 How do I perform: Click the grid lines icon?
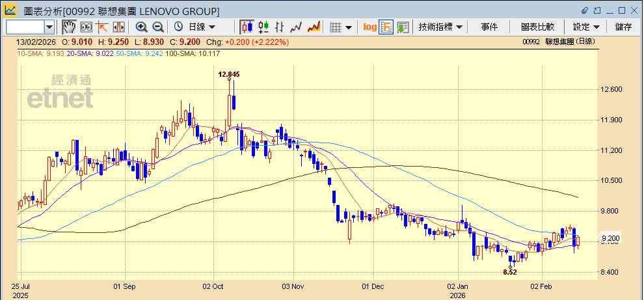336,27
